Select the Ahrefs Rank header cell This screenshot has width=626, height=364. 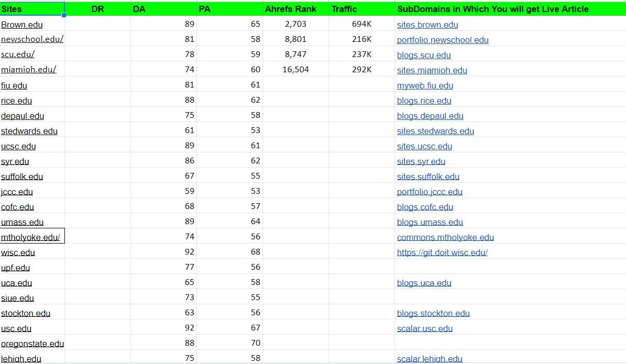click(x=295, y=9)
